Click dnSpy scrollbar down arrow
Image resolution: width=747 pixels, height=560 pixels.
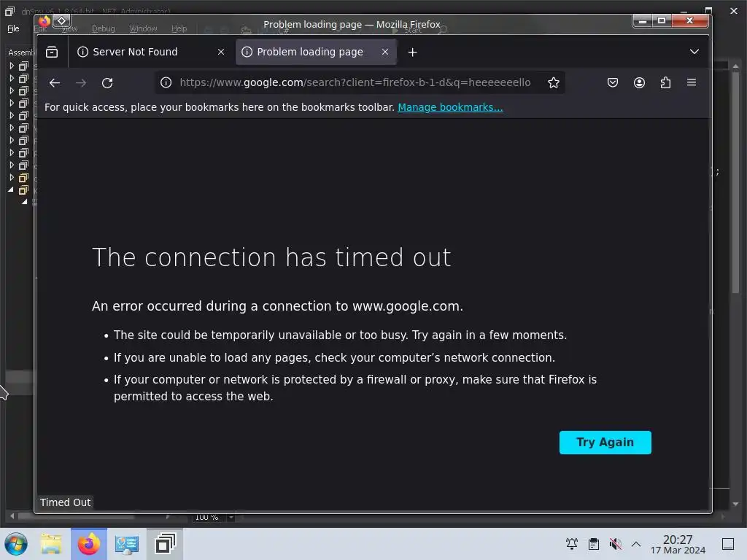(735, 504)
